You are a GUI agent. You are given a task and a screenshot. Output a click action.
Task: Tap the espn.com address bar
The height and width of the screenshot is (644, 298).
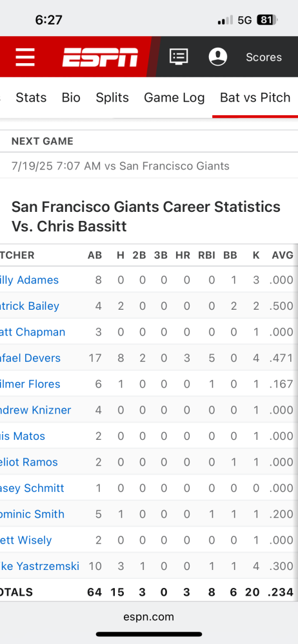(148, 617)
